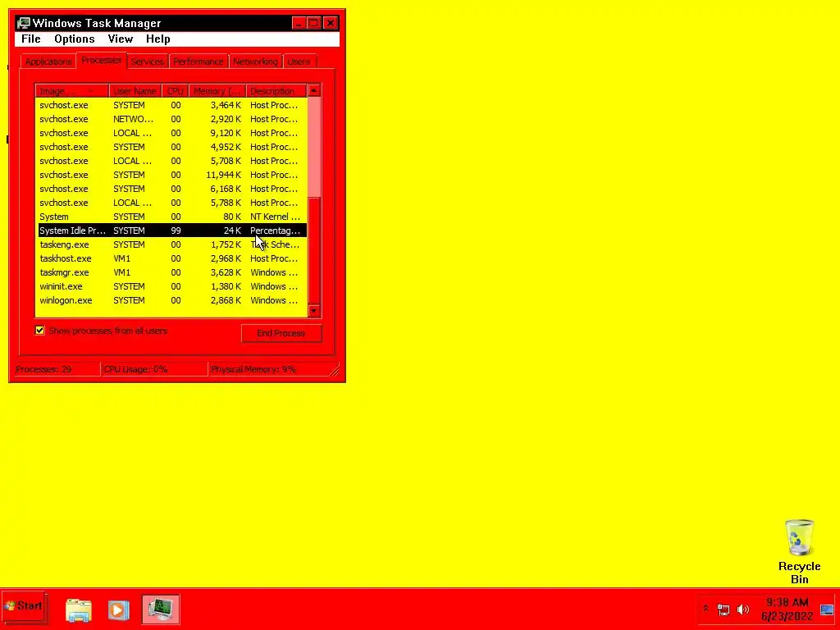Click the Task Manager taskbar button

point(161,609)
